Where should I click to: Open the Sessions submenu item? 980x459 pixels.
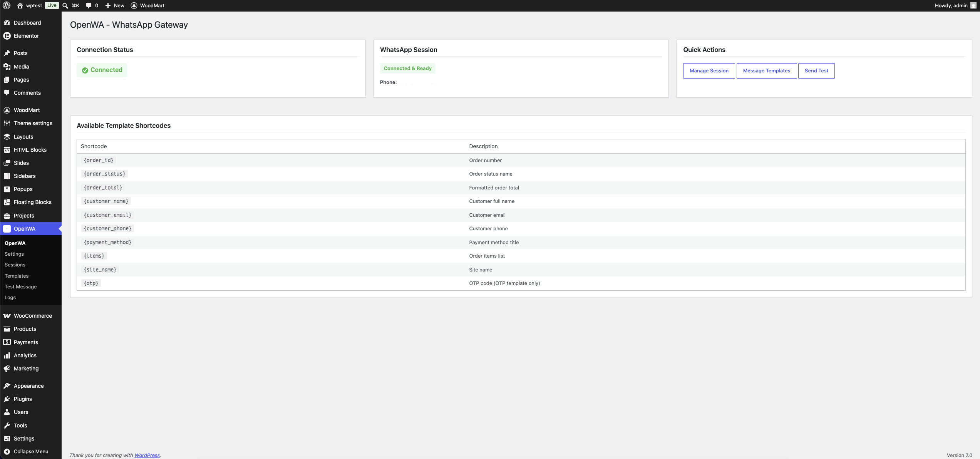pos(15,265)
